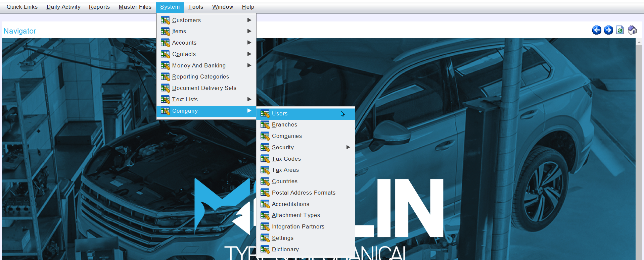The width and height of the screenshot is (644, 260).
Task: Choose Branches in the Company submenu
Action: (x=306, y=124)
